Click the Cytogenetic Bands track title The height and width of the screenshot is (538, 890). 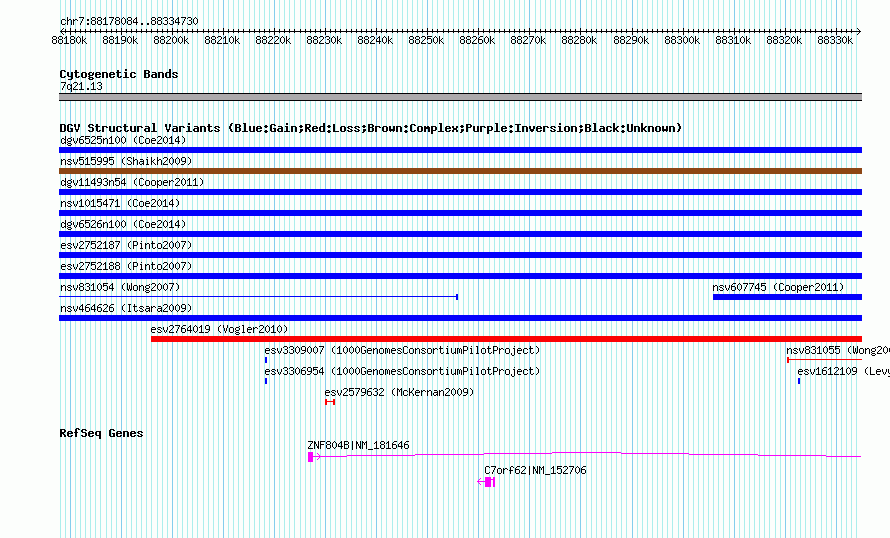(x=119, y=74)
